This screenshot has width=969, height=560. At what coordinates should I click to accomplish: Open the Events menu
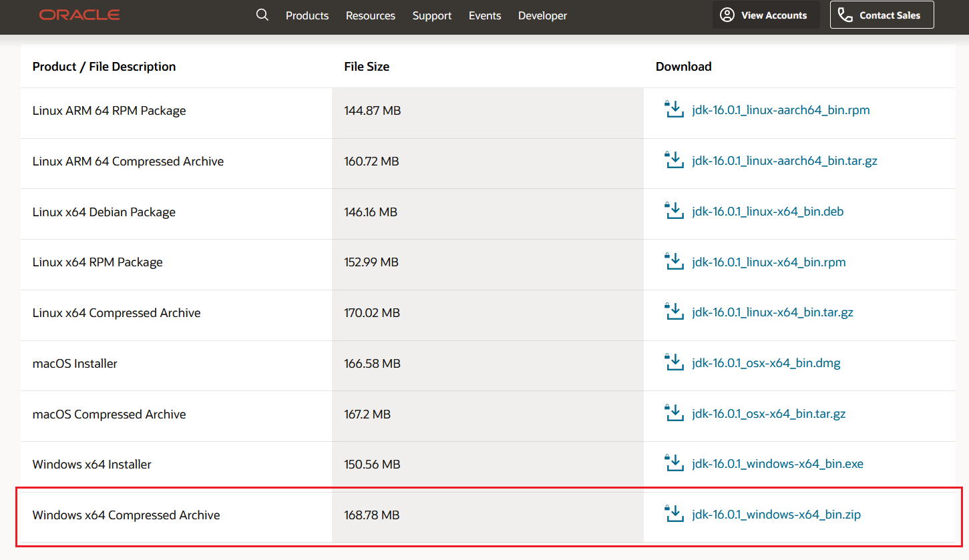tap(485, 15)
